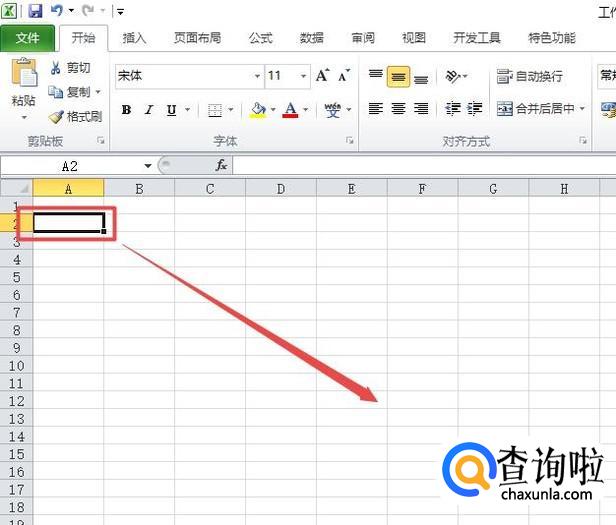Select center horizontal align icon
The height and width of the screenshot is (525, 616).
coord(398,108)
